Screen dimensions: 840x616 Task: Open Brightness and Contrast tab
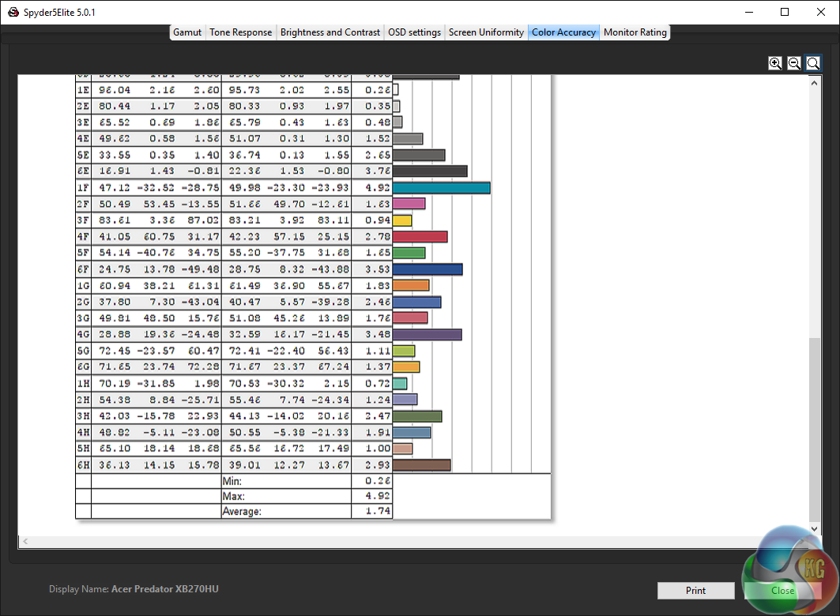coord(330,32)
